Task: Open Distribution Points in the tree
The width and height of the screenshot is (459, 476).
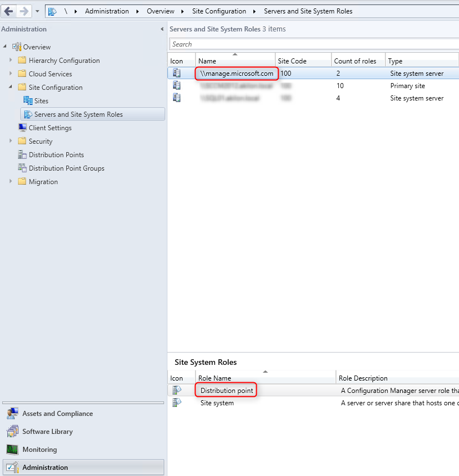Action: [x=56, y=155]
